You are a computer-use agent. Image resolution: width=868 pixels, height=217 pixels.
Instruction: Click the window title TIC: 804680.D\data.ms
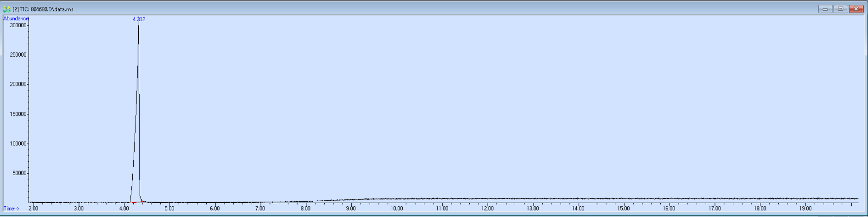click(x=43, y=9)
